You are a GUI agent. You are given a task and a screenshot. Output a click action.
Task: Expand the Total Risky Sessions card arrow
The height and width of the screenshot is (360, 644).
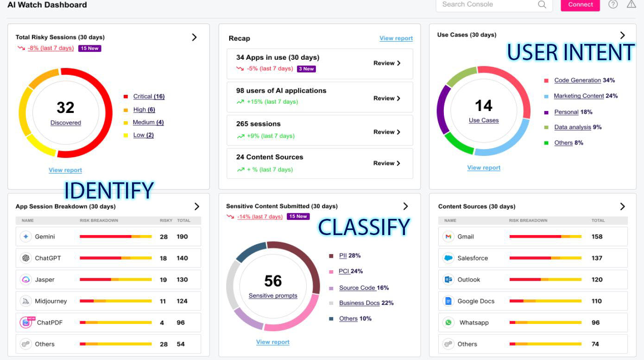[x=195, y=37]
